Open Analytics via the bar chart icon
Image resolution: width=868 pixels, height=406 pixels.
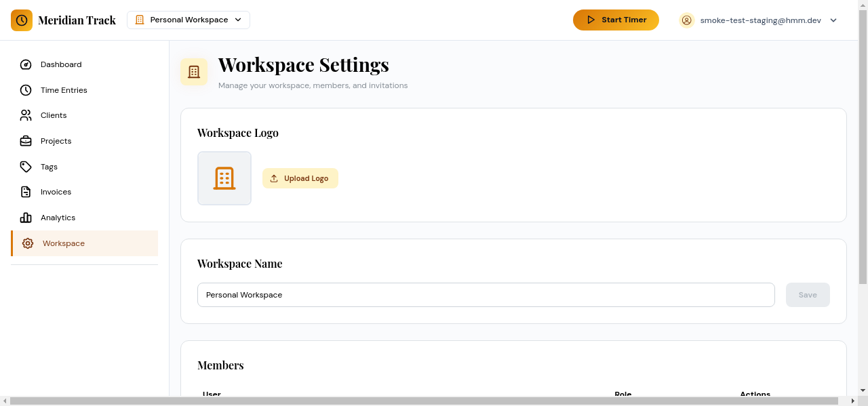26,218
